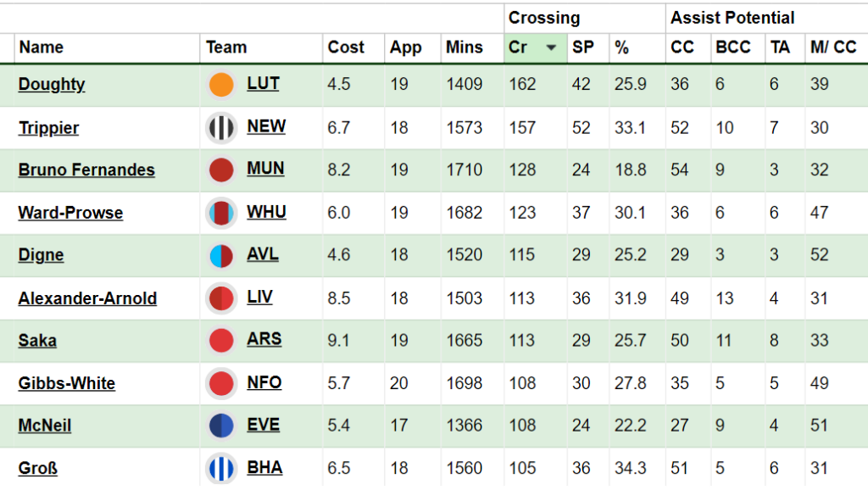The height and width of the screenshot is (490, 868).
Task: Click the Aston Villa badge icon
Action: tap(221, 255)
